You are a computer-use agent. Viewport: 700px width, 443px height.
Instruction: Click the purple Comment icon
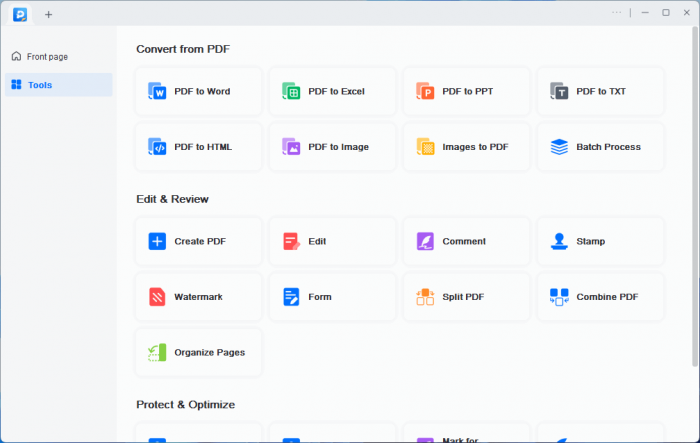click(425, 241)
